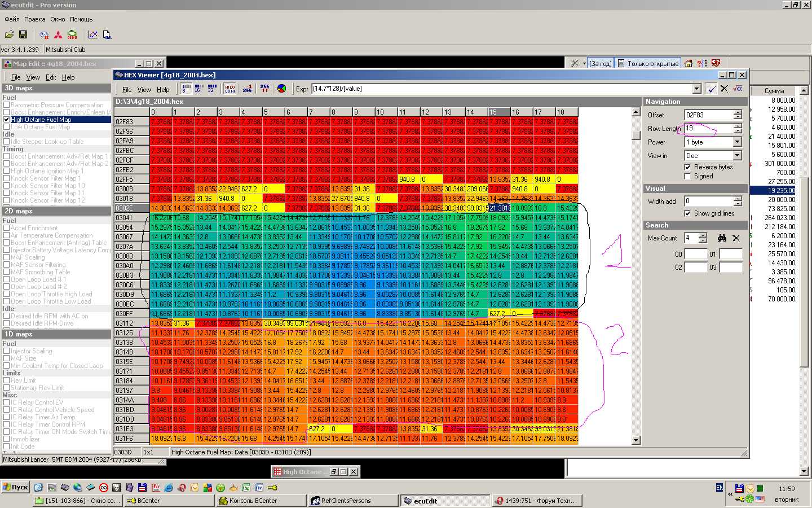The image size is (812, 508).
Task: Click the house icon in background toolbar
Action: point(689,63)
